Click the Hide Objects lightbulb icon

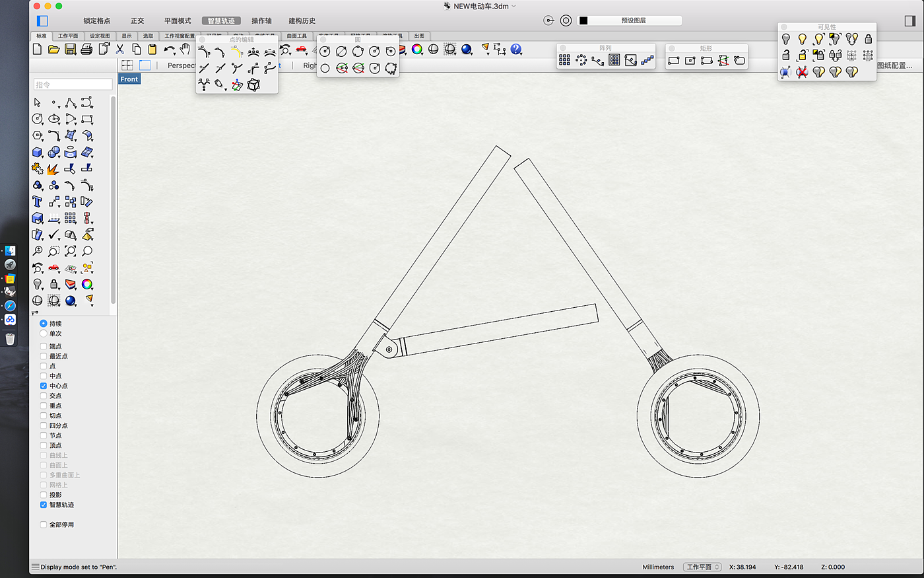pos(786,40)
